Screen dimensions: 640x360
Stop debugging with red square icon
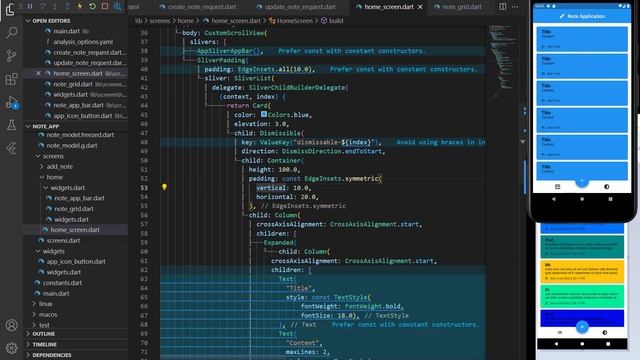[105, 7]
